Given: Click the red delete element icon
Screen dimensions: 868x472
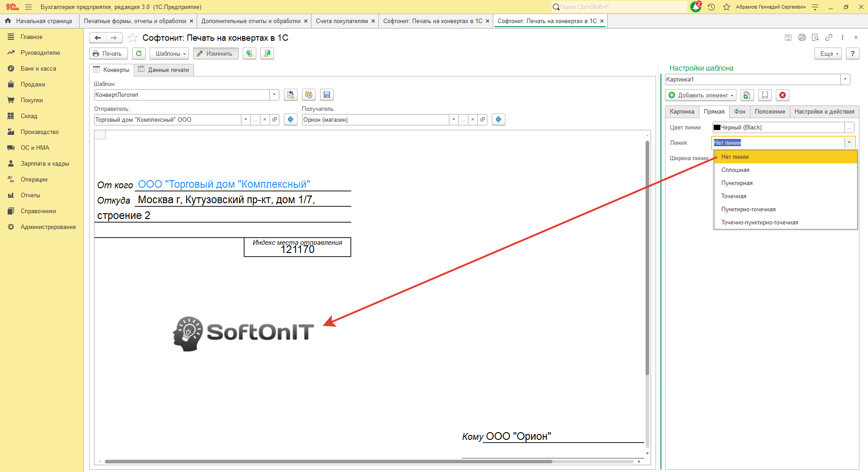Looking at the screenshot, I should [783, 95].
